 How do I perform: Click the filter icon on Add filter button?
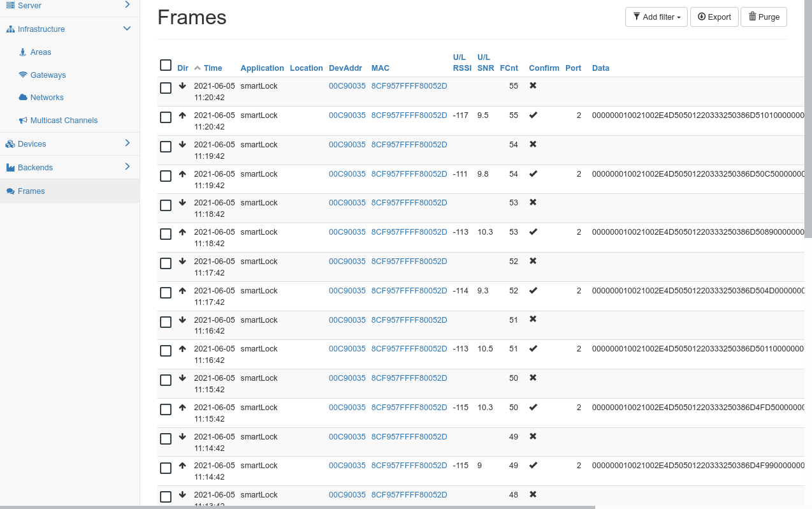[x=637, y=17]
